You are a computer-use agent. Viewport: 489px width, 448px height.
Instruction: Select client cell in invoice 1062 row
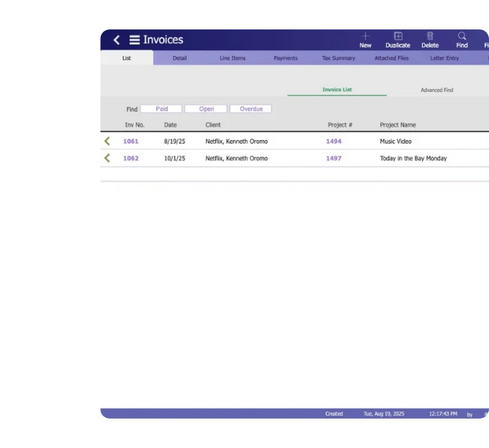click(x=236, y=158)
